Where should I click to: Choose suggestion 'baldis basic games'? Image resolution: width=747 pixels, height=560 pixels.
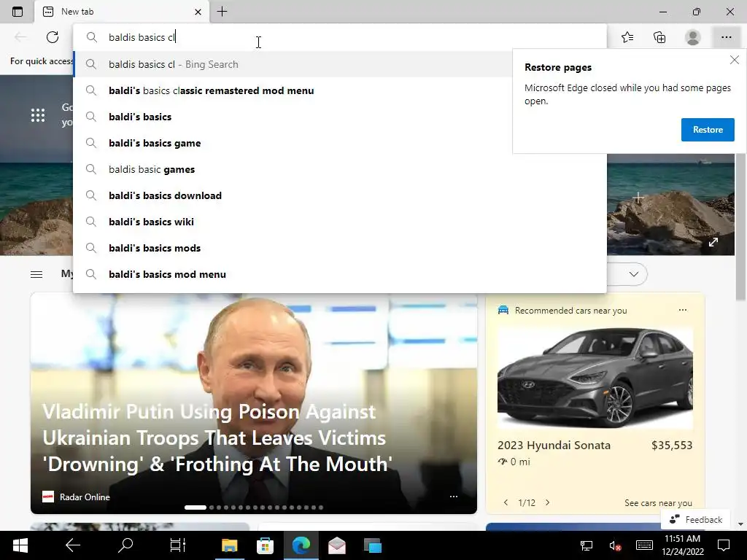[340, 169]
